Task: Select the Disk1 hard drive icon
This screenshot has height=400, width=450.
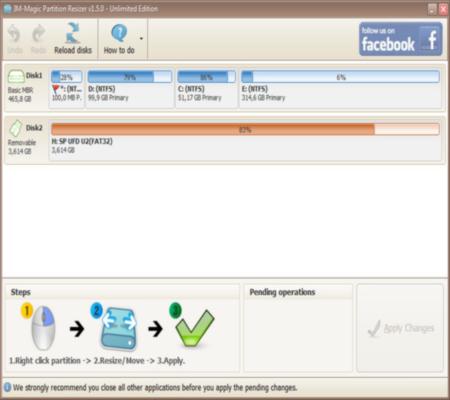Action: tap(16, 76)
